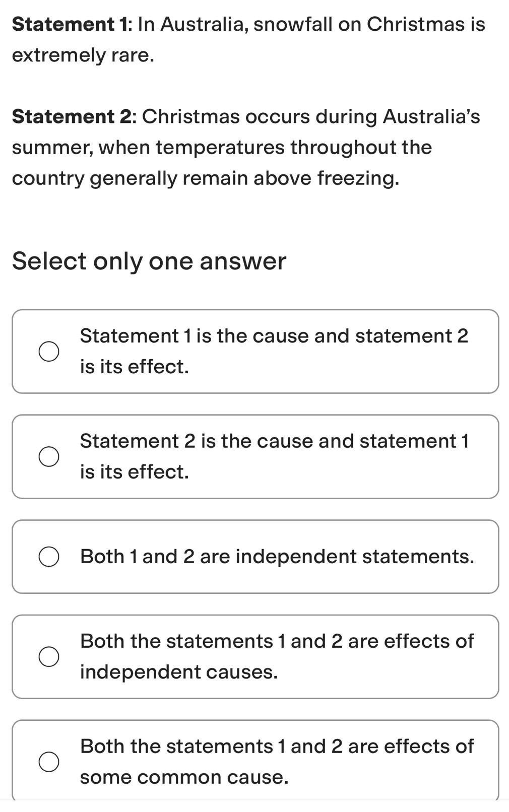
Task: Click the option text "Statement 2 is the cause and statement 1"
Action: coord(274,441)
